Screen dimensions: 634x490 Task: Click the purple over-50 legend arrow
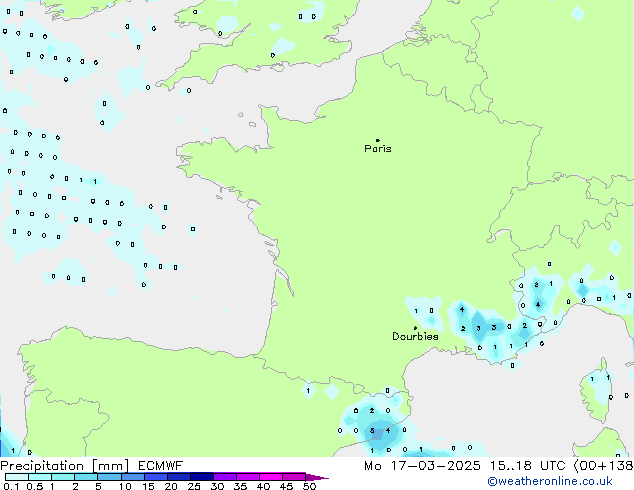316,477
